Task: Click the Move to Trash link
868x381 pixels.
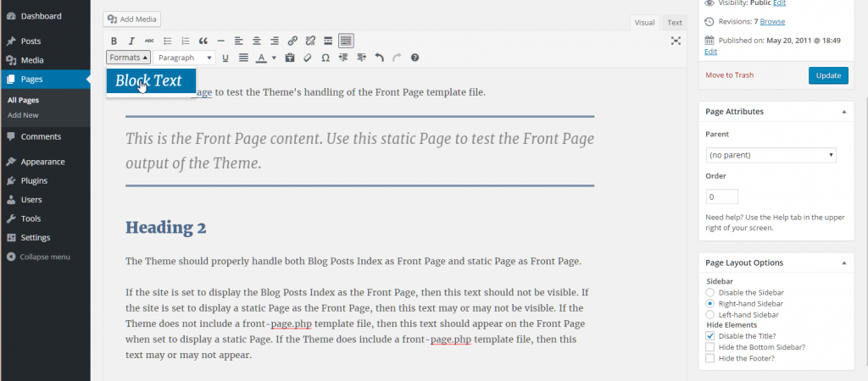Action: (730, 75)
